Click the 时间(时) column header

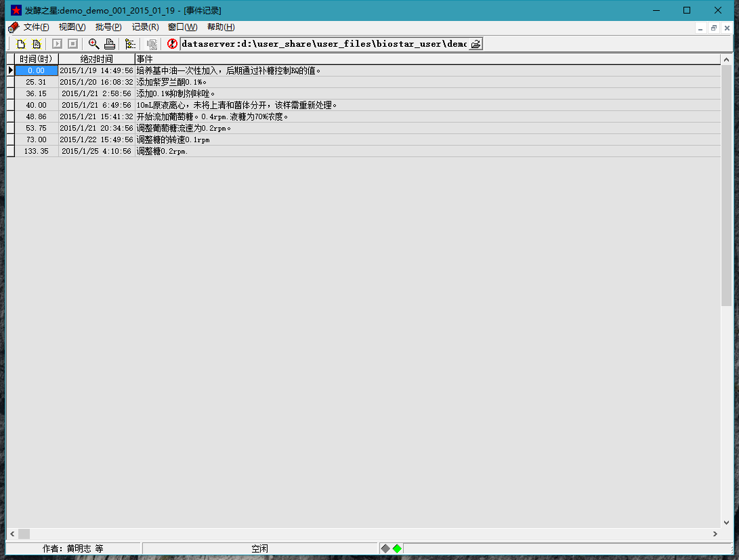(x=36, y=60)
